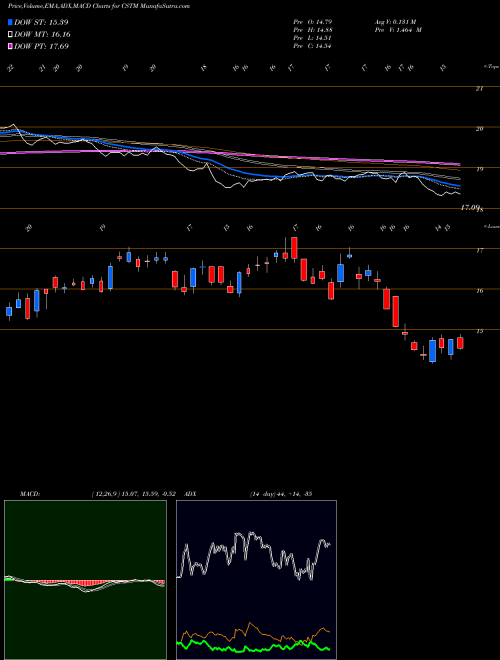Click the MACD (12,26,9) values text
500x660 pixels.
(133, 494)
